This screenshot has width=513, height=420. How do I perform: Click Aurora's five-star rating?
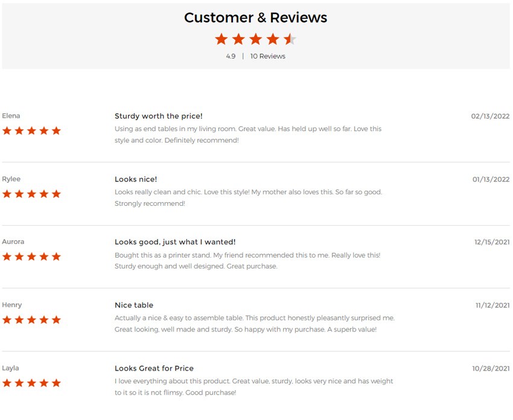(x=31, y=256)
